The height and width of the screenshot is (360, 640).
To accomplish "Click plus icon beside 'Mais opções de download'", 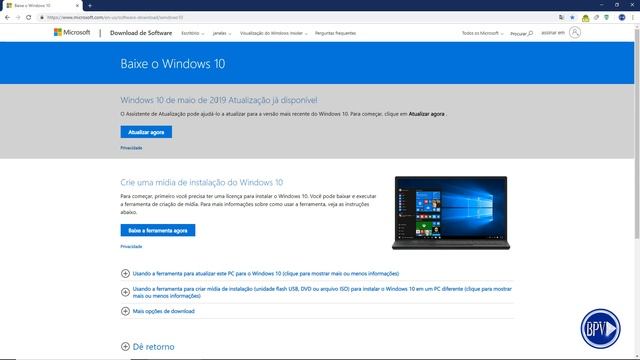I will 125,311.
